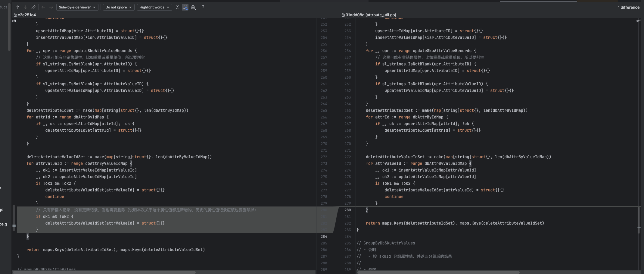
Task: Select the 31ddd08c (attrbute_util.go) title
Action: (371, 15)
